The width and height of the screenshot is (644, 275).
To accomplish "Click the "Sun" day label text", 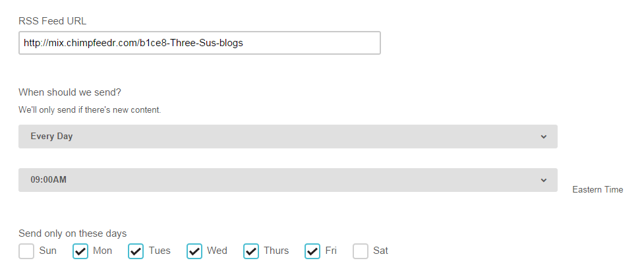I will 48,251.
